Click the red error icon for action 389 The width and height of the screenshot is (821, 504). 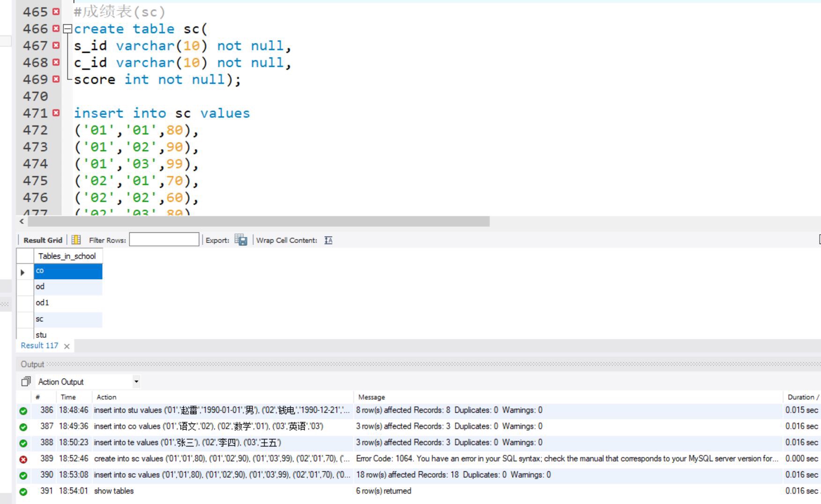pyautogui.click(x=23, y=459)
